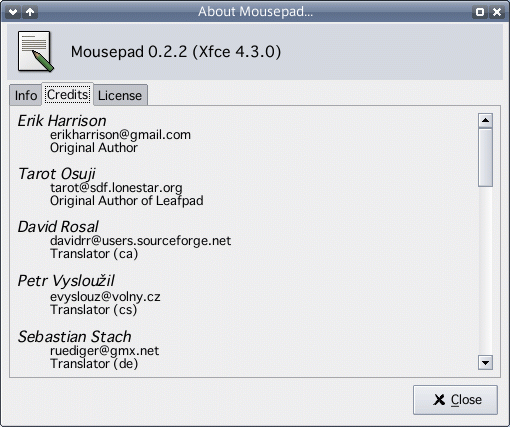510x427 pixels.
Task: Click the Mousepad notepad and pencil icon
Action: pos(36,51)
